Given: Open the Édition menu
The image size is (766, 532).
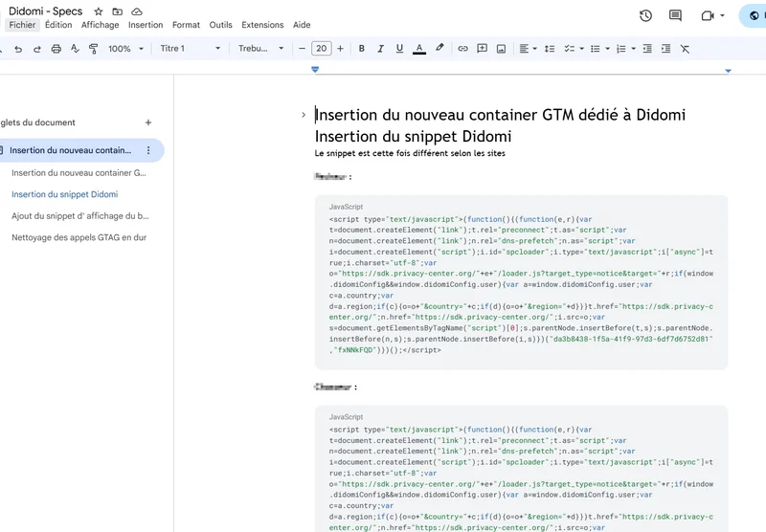Looking at the screenshot, I should 58,25.
